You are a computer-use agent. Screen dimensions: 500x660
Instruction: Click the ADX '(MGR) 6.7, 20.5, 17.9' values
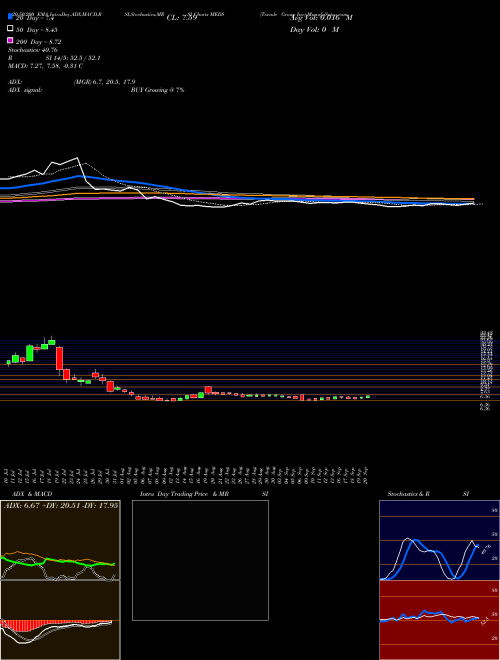(x=104, y=82)
